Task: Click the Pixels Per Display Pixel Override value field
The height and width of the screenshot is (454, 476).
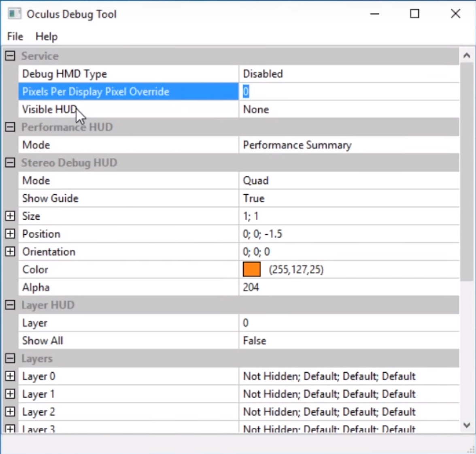Action: (349, 91)
